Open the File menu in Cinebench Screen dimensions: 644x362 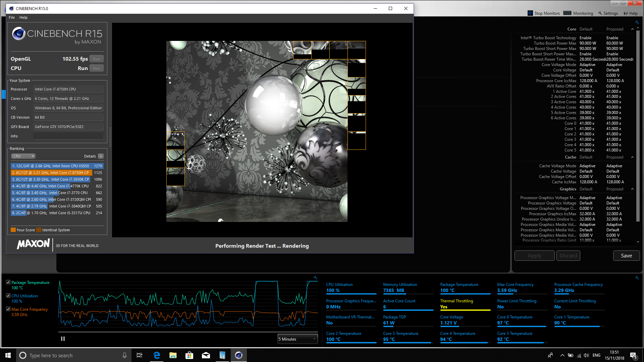click(x=12, y=17)
